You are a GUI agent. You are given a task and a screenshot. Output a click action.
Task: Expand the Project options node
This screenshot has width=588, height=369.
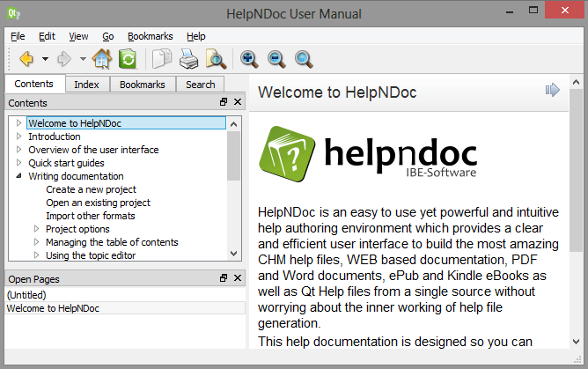36,228
